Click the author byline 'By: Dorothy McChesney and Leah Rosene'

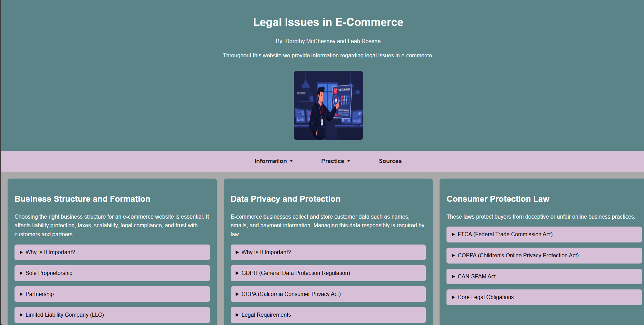(x=328, y=41)
